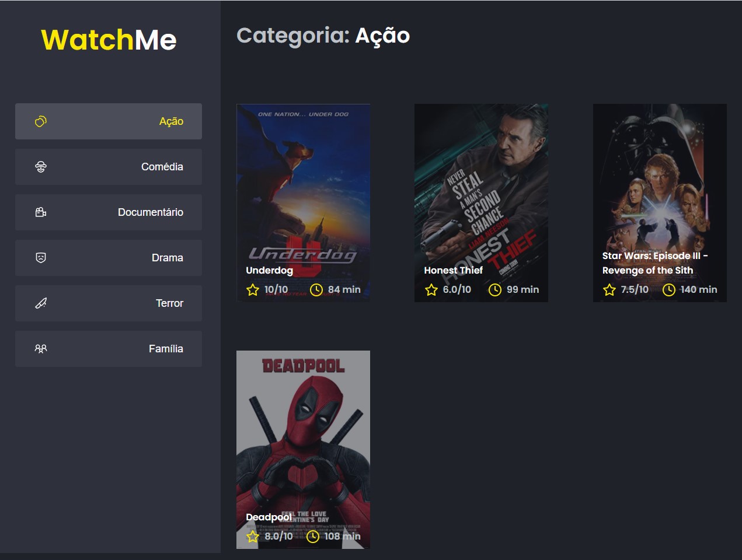Click the 6.0/10 rating value
The width and height of the screenshot is (742, 560).
point(457,290)
